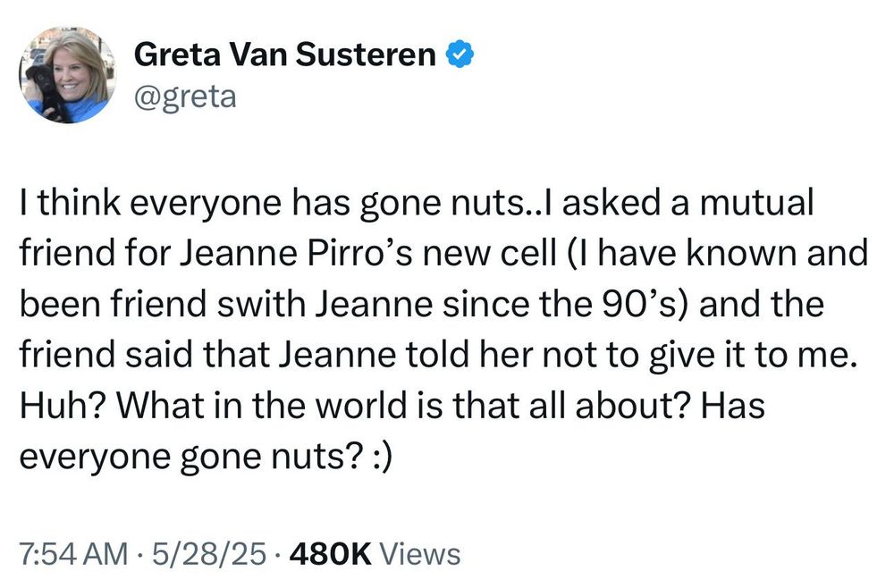The height and width of the screenshot is (588, 894).
Task: View the 480K view count
Action: click(331, 554)
